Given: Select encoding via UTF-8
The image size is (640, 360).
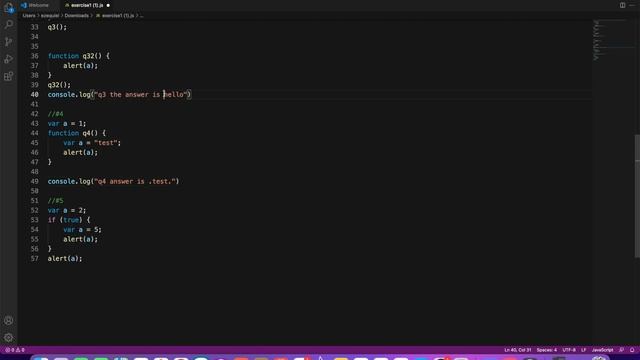Looking at the screenshot, I should [x=569, y=350].
